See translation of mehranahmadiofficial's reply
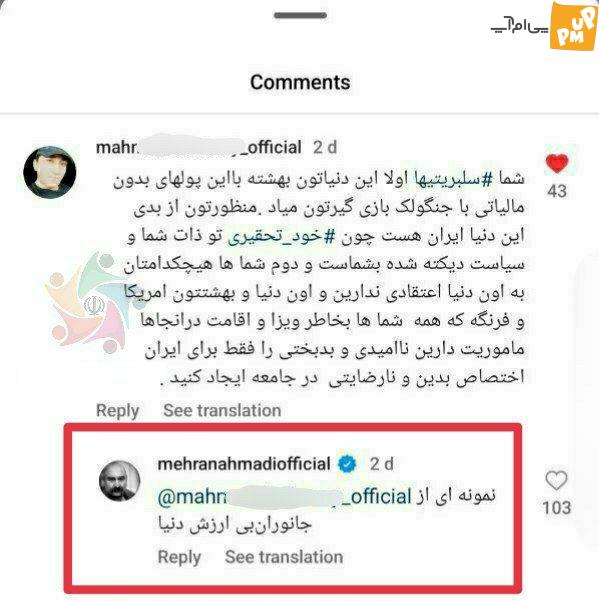 point(284,557)
